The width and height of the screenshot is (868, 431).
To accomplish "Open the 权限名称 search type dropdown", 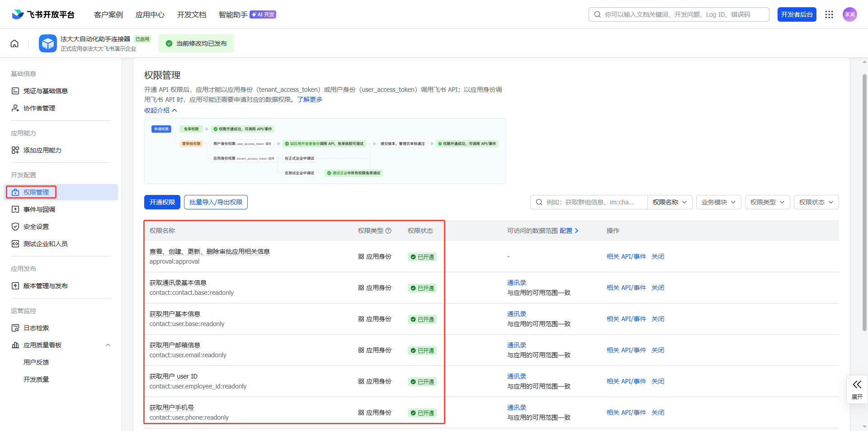I will [670, 202].
